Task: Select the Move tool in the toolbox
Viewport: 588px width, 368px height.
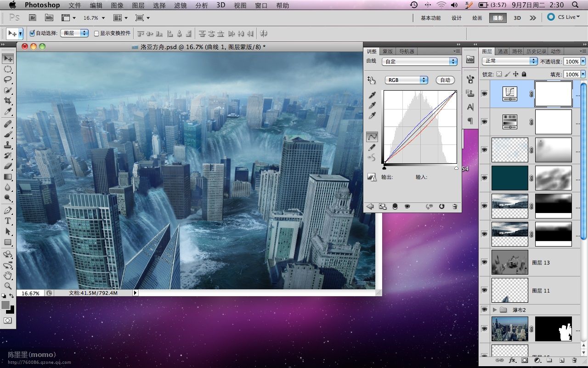Action: (x=8, y=58)
